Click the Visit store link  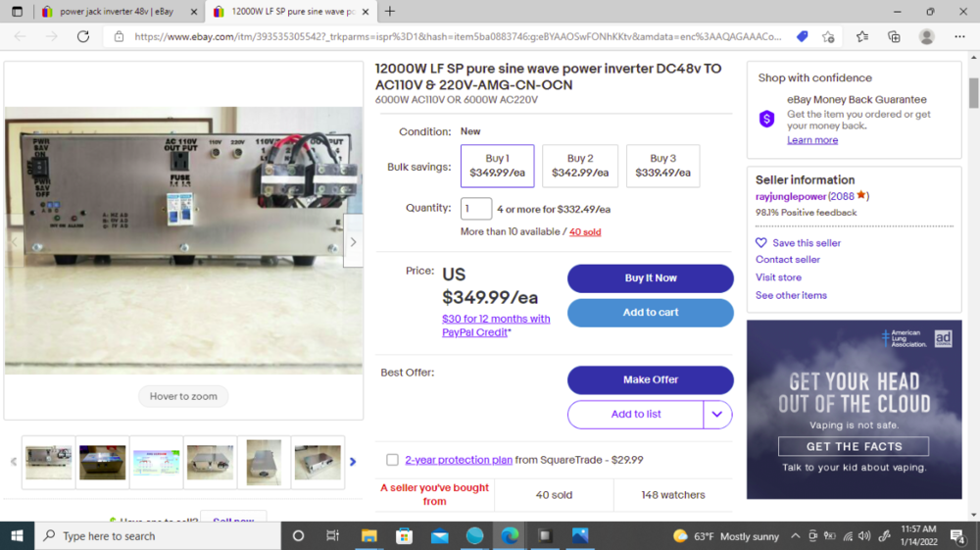(778, 277)
